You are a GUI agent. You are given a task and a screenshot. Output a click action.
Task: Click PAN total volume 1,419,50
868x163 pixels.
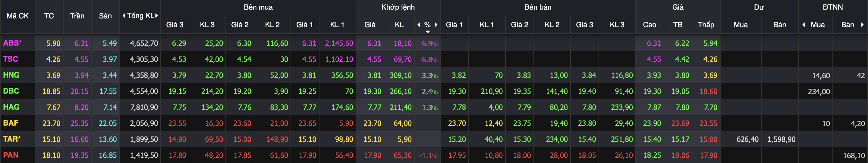(x=144, y=155)
